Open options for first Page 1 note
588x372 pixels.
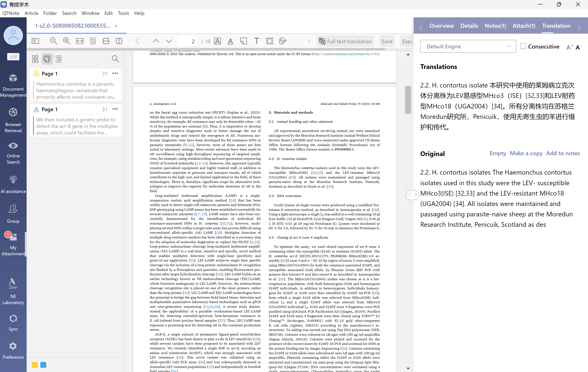point(115,73)
